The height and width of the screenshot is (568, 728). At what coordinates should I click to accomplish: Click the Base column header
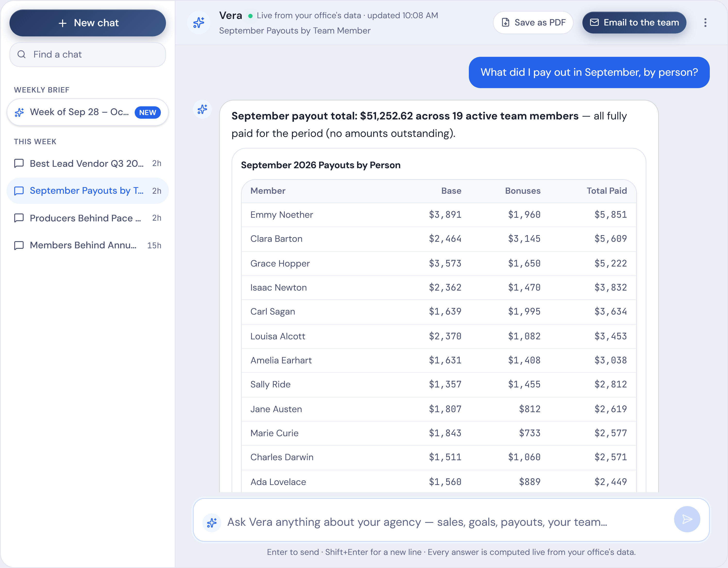point(451,191)
